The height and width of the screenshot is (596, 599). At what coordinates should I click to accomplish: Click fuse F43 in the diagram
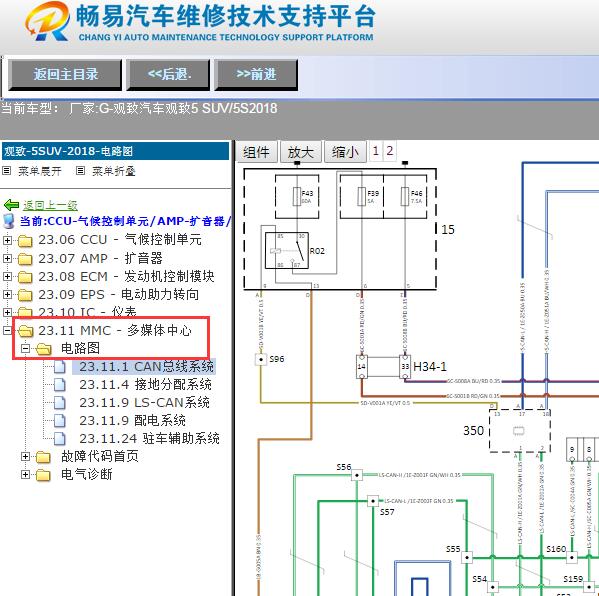pyautogui.click(x=297, y=196)
